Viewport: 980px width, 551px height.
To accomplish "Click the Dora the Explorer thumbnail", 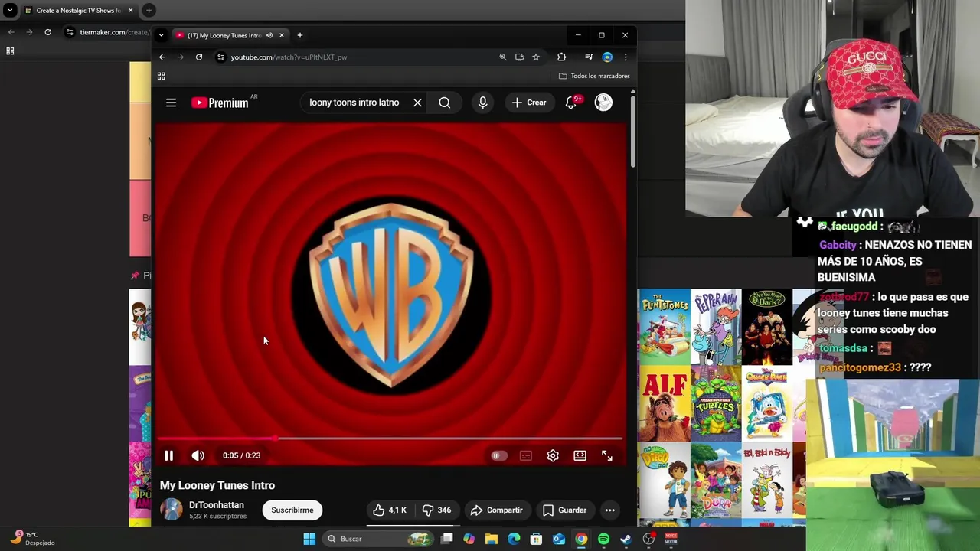I will (x=716, y=480).
